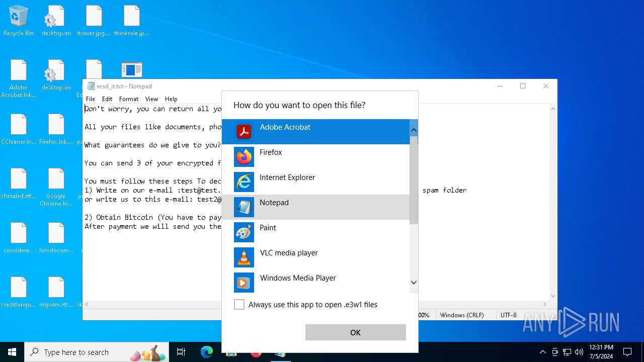
Task: Open the Edit menu in Notepad
Action: (x=107, y=99)
